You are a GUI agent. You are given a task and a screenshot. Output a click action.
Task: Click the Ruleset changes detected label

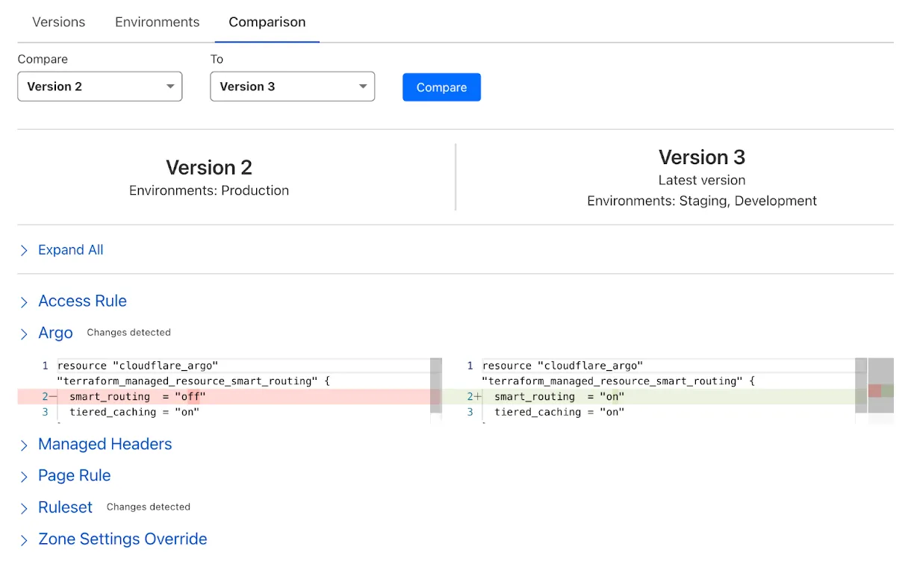pos(148,507)
